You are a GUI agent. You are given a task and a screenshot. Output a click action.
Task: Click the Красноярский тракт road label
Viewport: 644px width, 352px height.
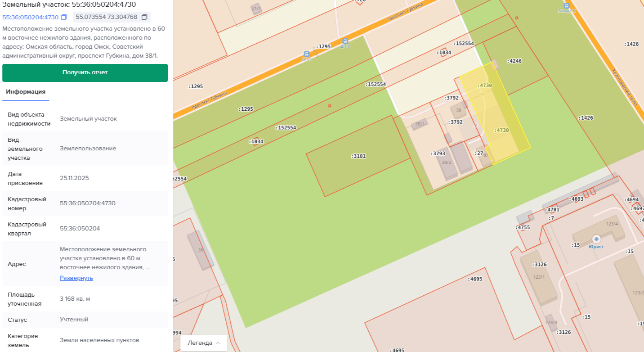625,87
